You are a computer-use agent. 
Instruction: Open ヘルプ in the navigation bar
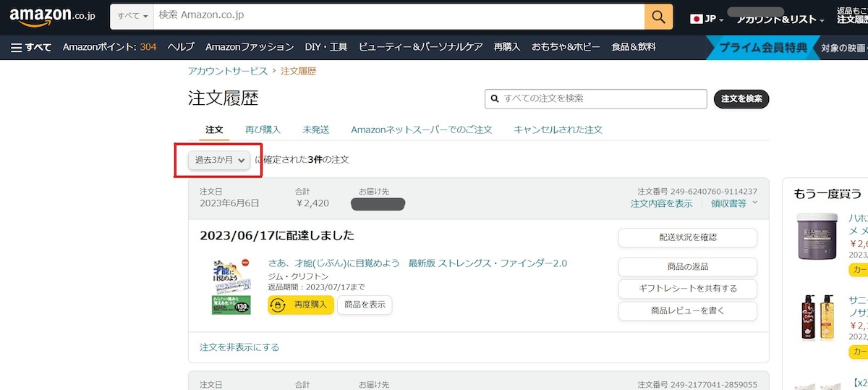coord(181,47)
